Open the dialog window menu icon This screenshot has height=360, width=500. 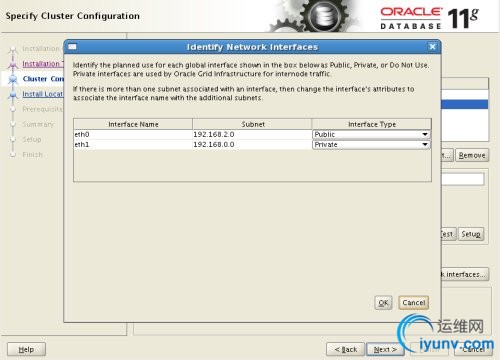tap(72, 47)
